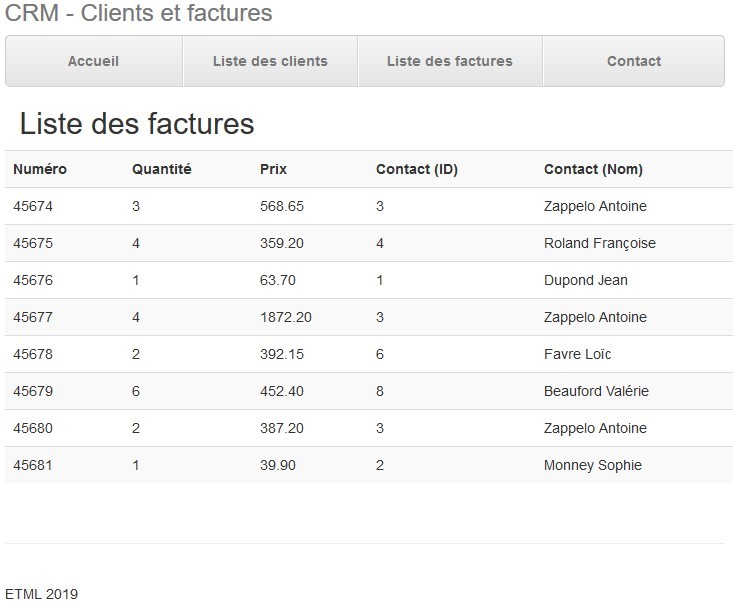Click the Numéro column header
The height and width of the screenshot is (608, 733).
coord(40,169)
